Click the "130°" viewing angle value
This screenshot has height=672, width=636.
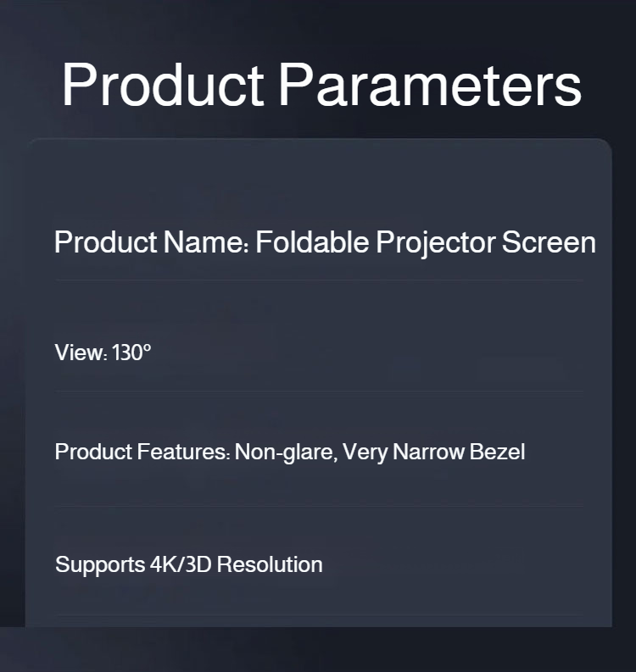(x=131, y=353)
